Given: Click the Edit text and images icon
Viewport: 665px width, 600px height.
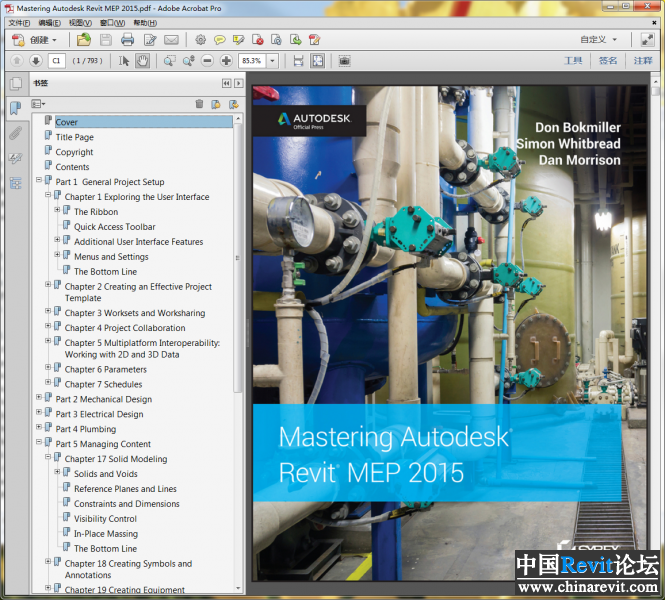Looking at the screenshot, I should point(150,40).
